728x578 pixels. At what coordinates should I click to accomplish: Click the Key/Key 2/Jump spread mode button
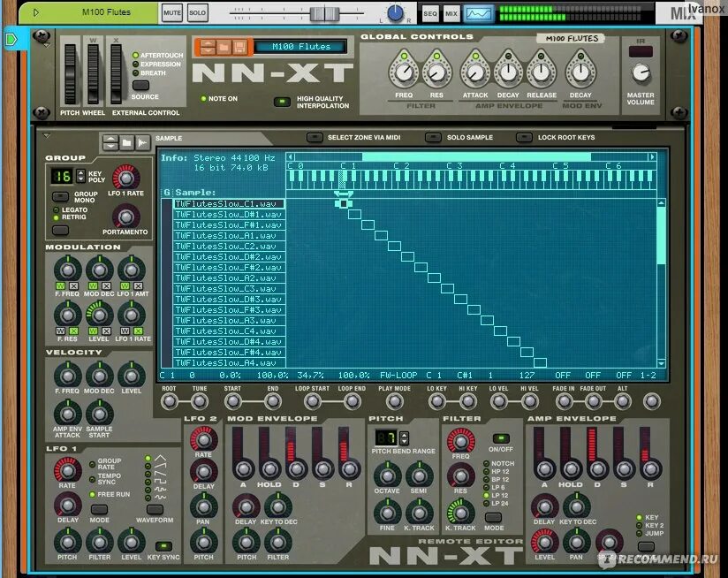click(x=646, y=546)
